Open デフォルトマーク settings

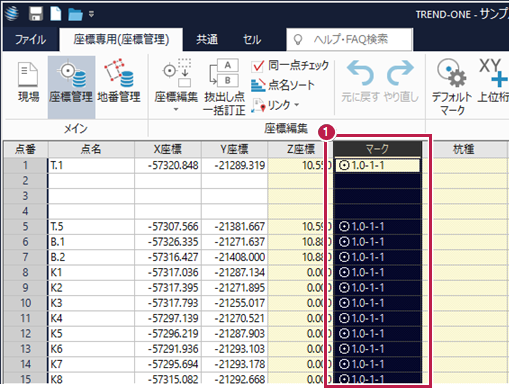452,87
